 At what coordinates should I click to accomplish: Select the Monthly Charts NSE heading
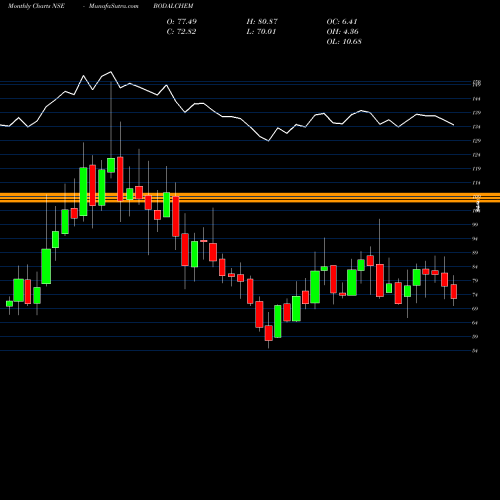pos(36,6)
